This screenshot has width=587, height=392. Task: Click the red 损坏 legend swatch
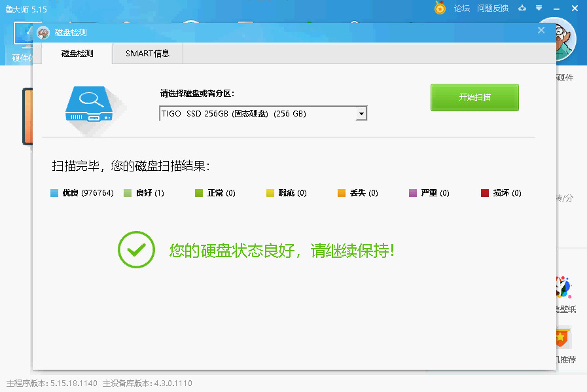click(485, 192)
